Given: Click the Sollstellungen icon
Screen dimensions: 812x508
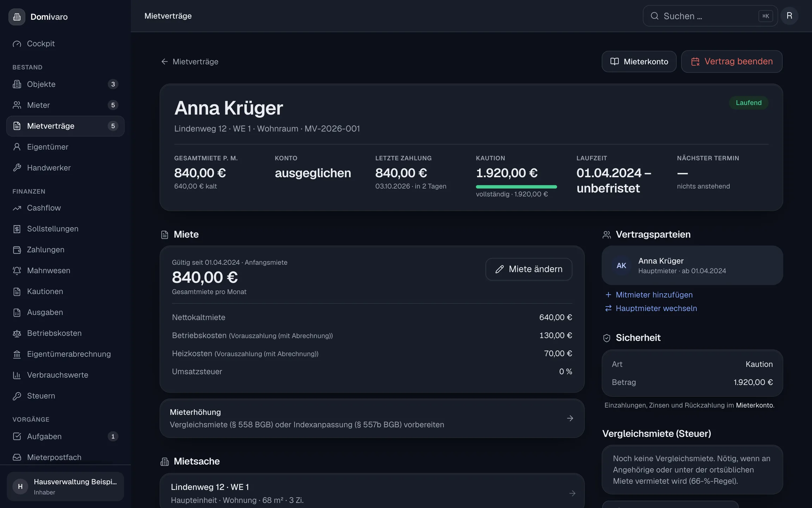Looking at the screenshot, I should tap(17, 229).
